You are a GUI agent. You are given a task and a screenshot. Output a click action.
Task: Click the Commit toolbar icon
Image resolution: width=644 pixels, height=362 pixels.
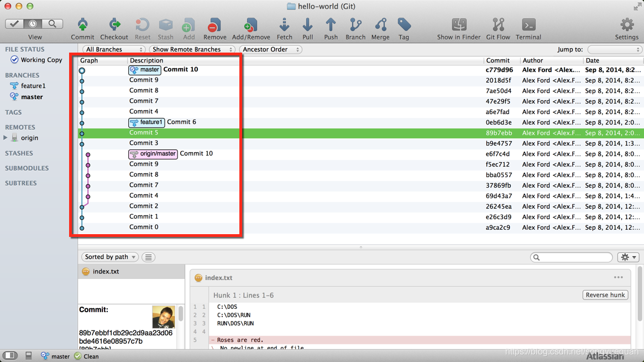pos(82,25)
